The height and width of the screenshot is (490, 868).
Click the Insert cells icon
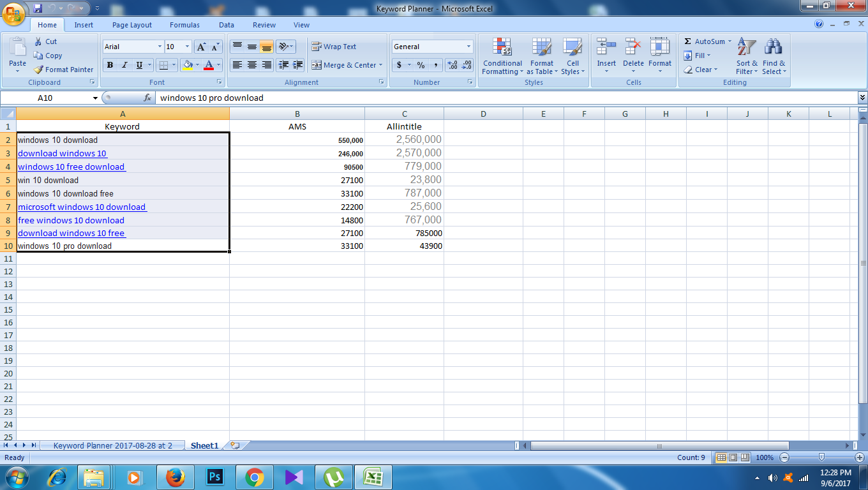(x=606, y=47)
